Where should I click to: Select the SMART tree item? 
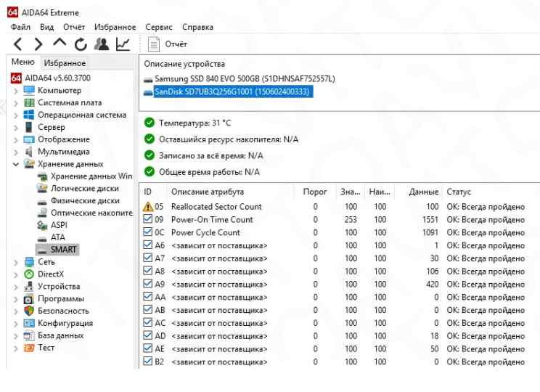click(63, 250)
